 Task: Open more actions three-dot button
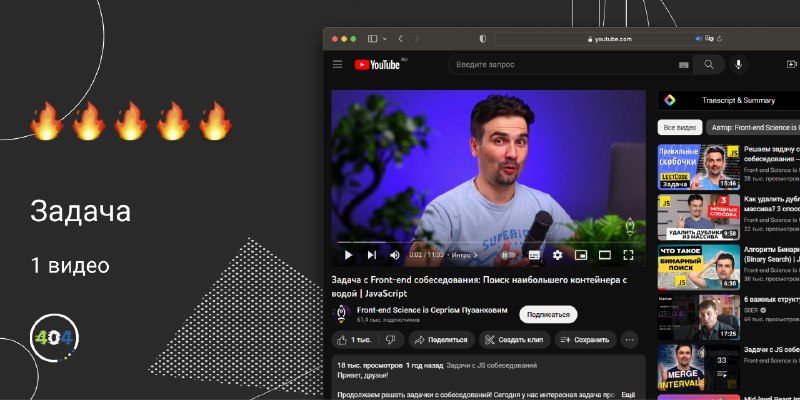(x=630, y=340)
